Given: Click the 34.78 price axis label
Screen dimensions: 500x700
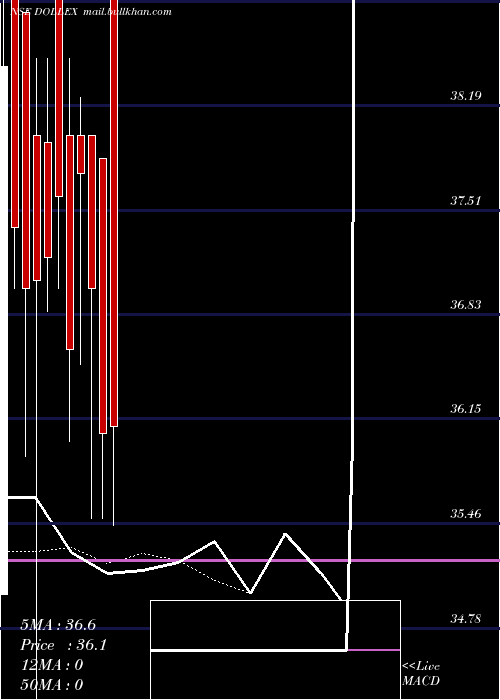Looking at the screenshot, I should pos(466,618).
